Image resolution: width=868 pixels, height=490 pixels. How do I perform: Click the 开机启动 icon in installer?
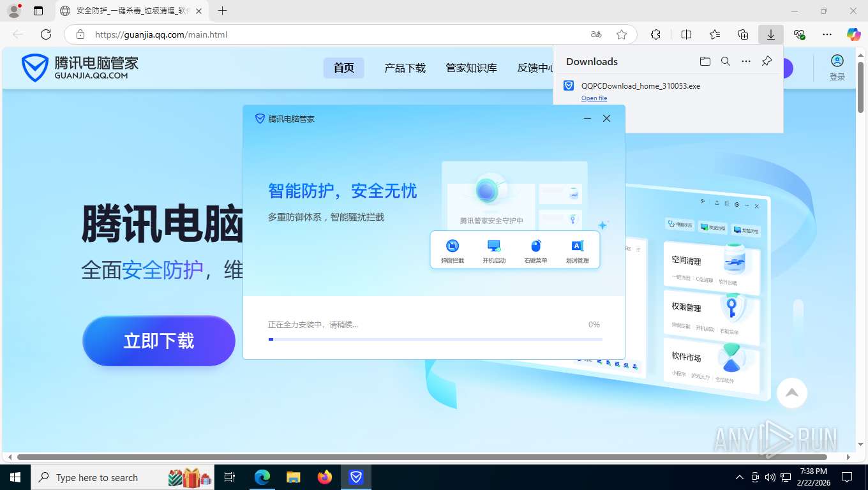tap(494, 251)
